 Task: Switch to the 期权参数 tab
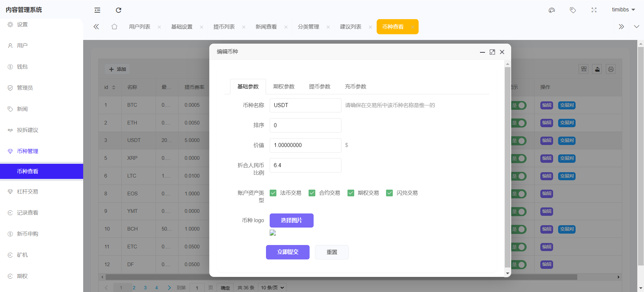point(284,87)
